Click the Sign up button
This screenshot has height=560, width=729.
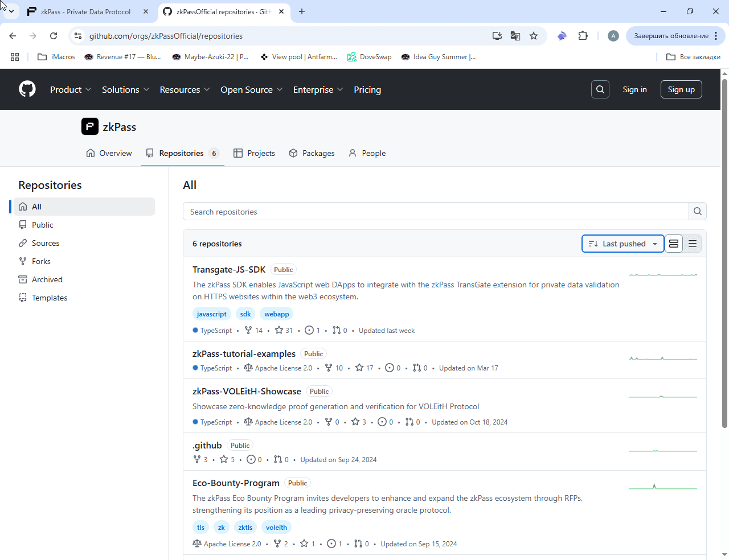click(681, 89)
